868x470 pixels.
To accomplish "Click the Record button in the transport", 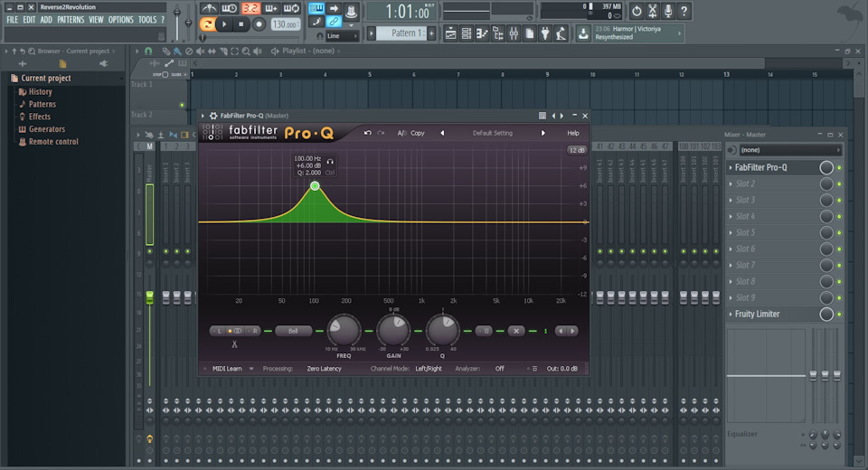I will point(258,23).
